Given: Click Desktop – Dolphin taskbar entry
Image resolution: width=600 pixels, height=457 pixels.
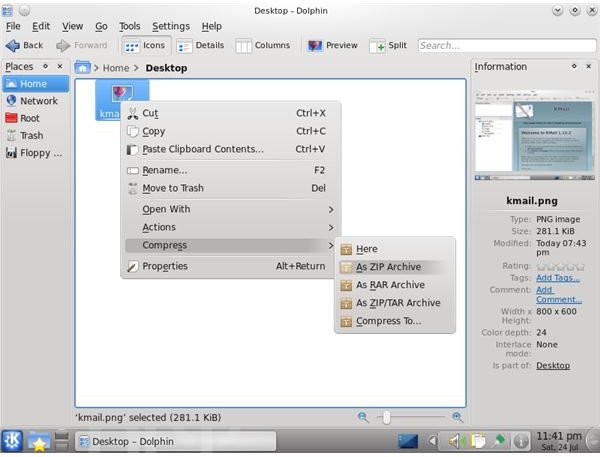Looking at the screenshot, I should click(x=176, y=442).
